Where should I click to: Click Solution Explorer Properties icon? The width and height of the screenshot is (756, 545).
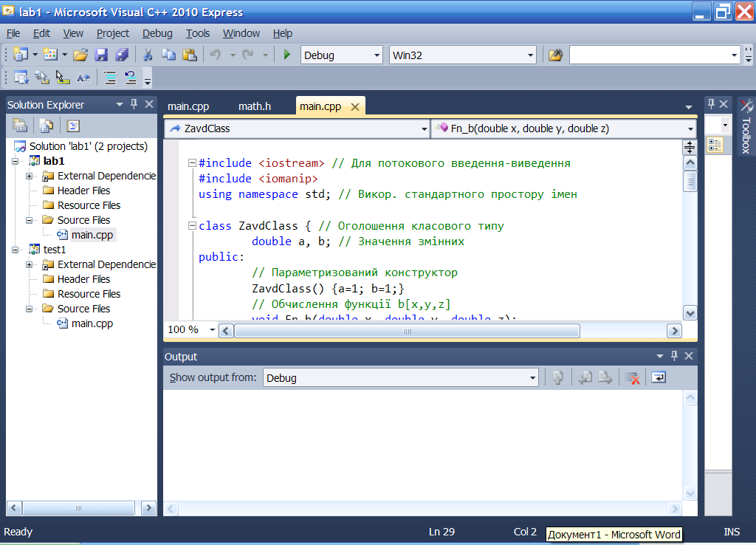(20, 126)
